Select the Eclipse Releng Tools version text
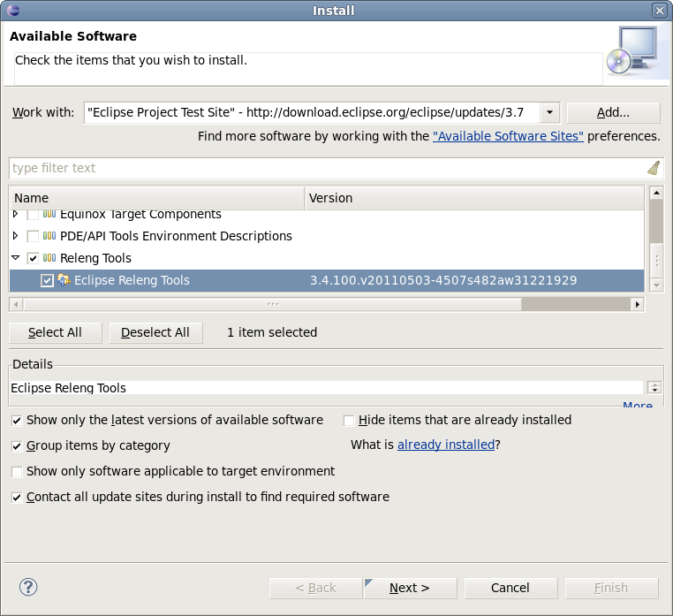The height and width of the screenshot is (616, 673). point(443,280)
